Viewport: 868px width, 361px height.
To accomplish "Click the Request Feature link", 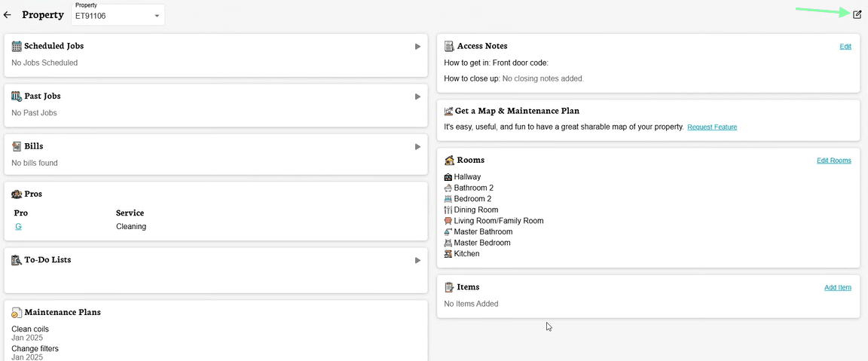I will (712, 127).
